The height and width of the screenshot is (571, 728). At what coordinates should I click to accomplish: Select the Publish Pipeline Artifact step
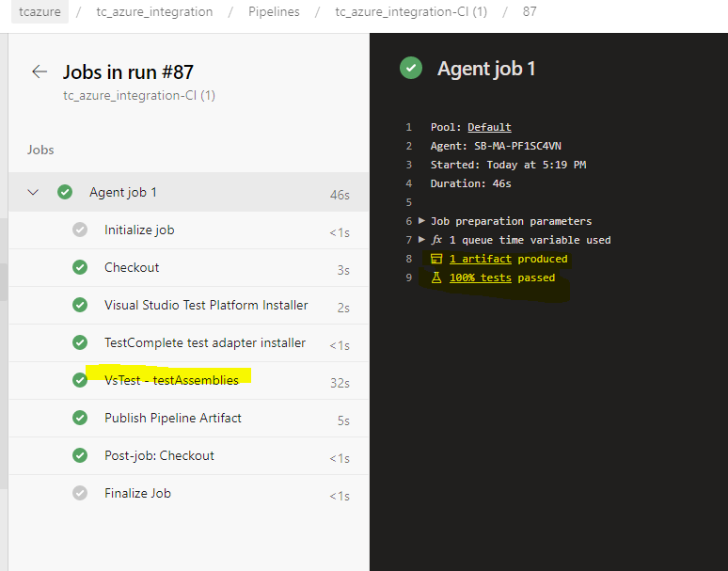coord(172,418)
